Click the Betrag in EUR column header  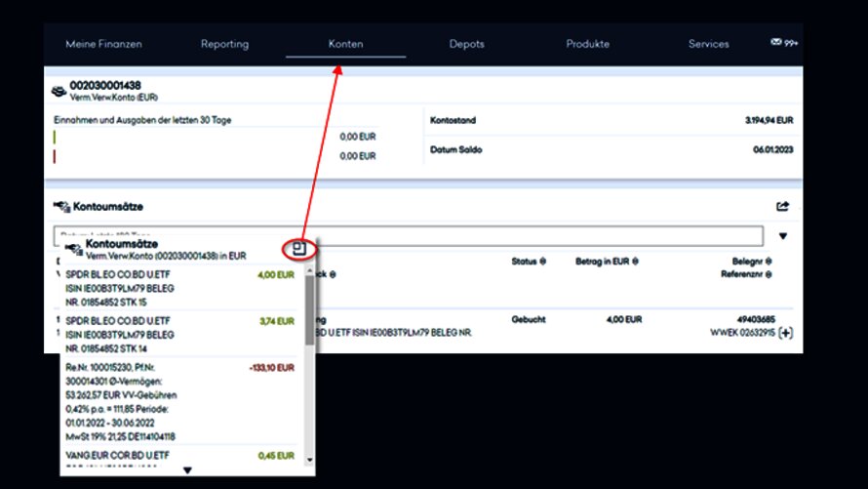coord(603,262)
